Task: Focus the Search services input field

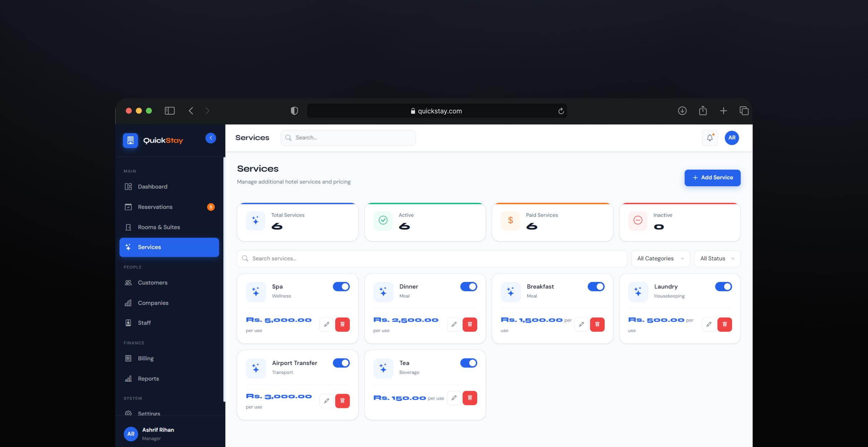Action: (432, 259)
